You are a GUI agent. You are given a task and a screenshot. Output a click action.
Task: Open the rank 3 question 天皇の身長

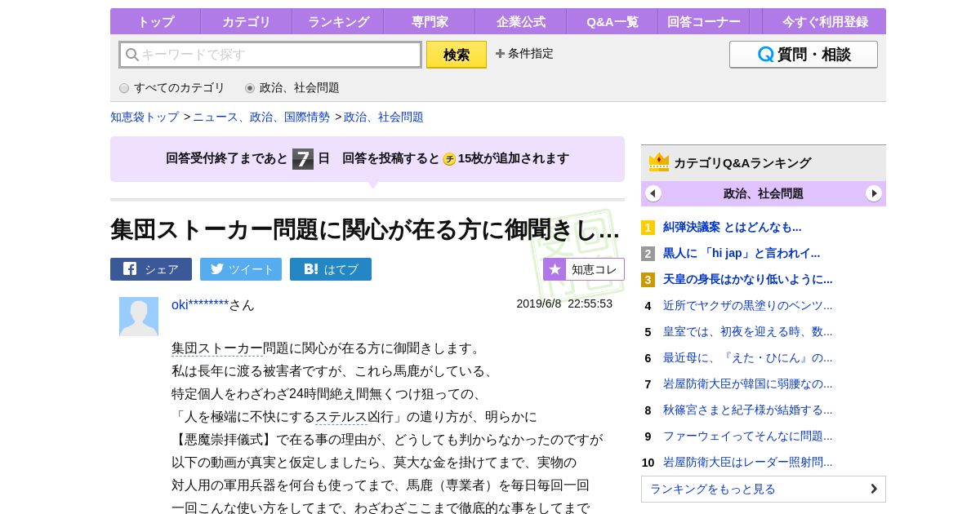tap(748, 280)
